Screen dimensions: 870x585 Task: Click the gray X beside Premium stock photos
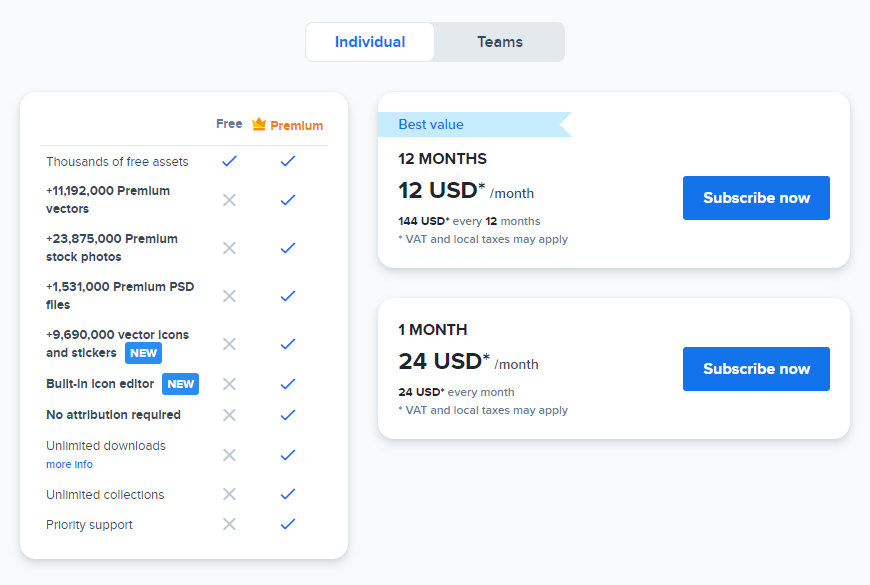click(x=229, y=247)
